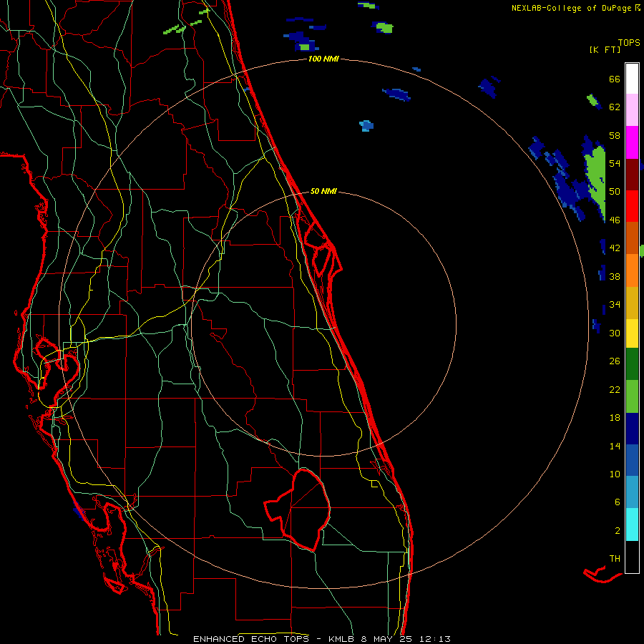This screenshot has width=644, height=644.
Task: Pick the light green legend swatch
Action: (632, 396)
